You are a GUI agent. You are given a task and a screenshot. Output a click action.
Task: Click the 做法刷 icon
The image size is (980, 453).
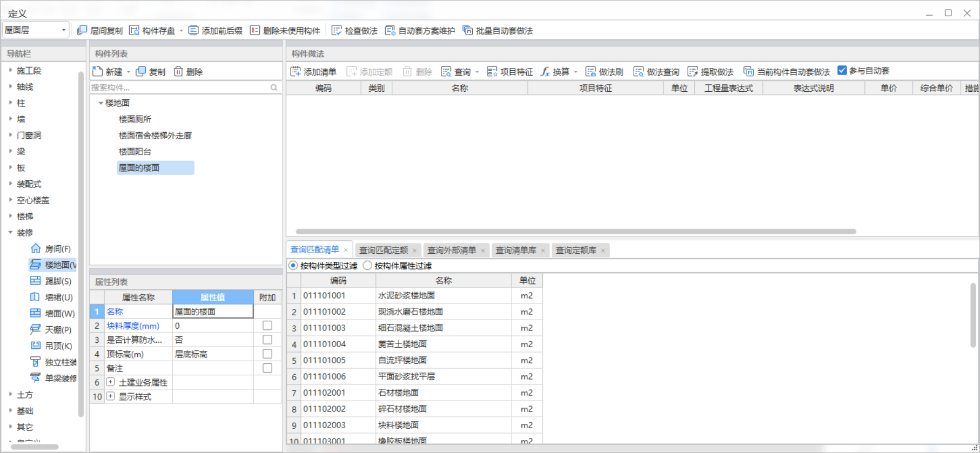[591, 71]
